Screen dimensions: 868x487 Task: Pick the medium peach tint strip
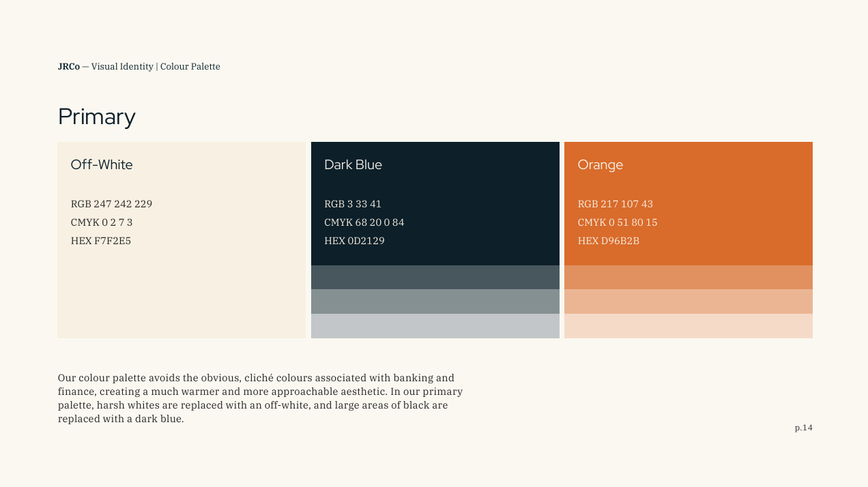(689, 301)
